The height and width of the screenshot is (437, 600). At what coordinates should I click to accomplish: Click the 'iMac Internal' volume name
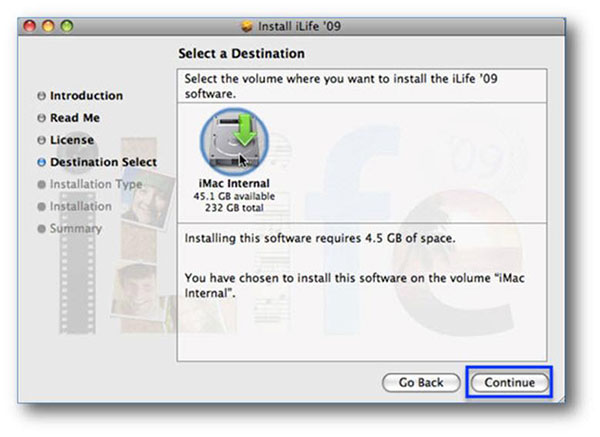coord(234,183)
